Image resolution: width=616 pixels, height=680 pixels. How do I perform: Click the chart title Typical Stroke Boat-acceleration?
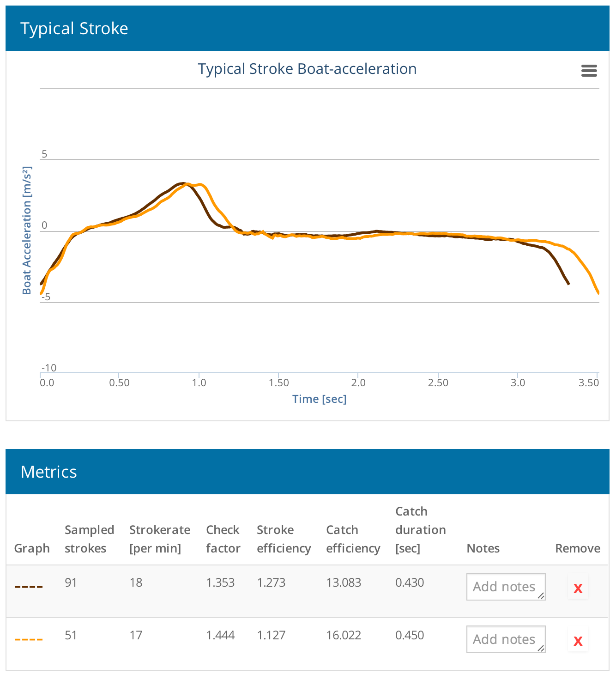pos(307,69)
